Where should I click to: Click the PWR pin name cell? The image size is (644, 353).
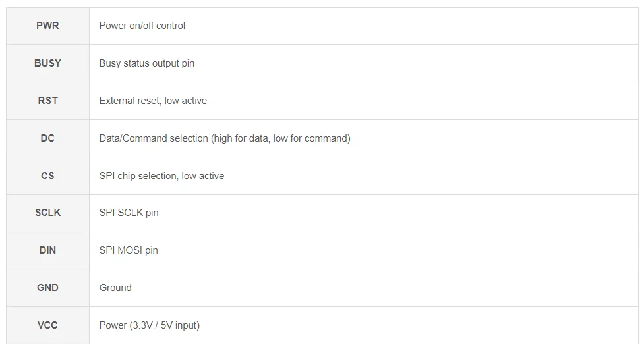coord(47,26)
